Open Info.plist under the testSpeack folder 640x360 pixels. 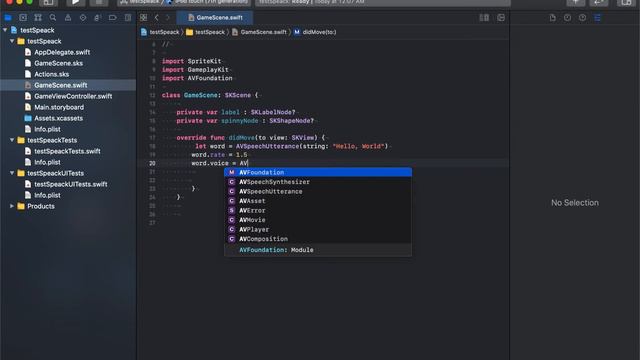pos(47,129)
